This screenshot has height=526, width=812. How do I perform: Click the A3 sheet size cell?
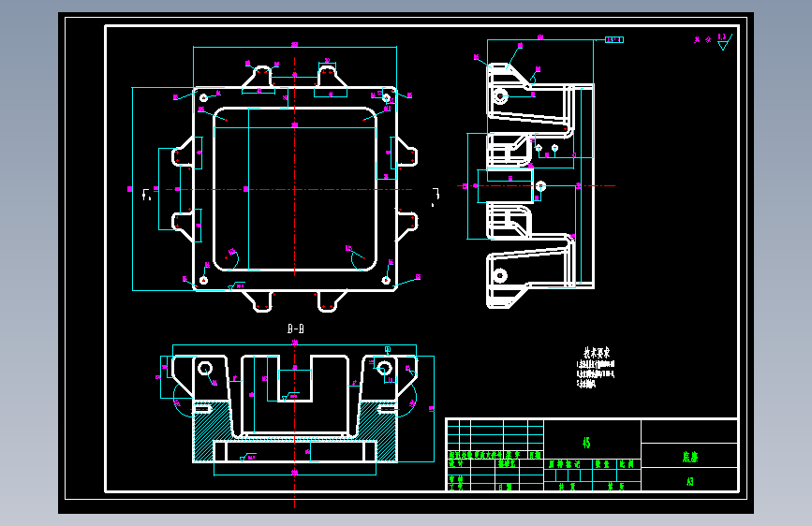pos(690,481)
